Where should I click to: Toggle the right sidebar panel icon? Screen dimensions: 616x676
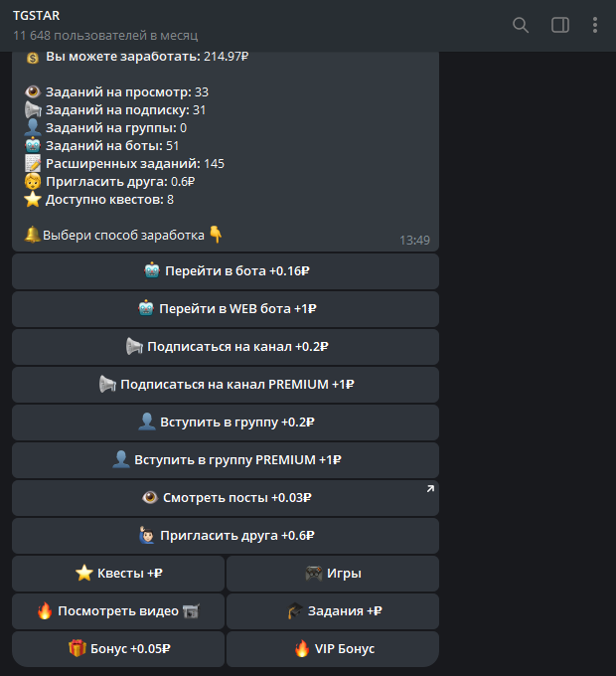(560, 25)
